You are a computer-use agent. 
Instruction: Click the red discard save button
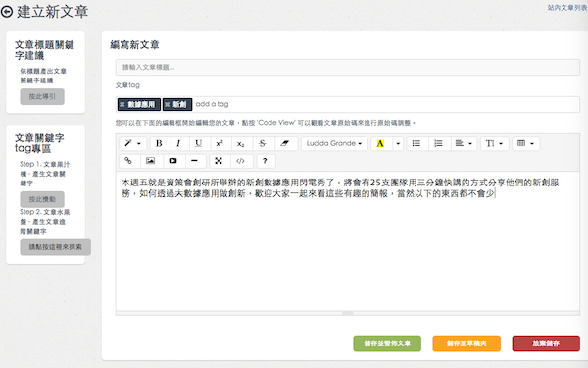(x=546, y=343)
